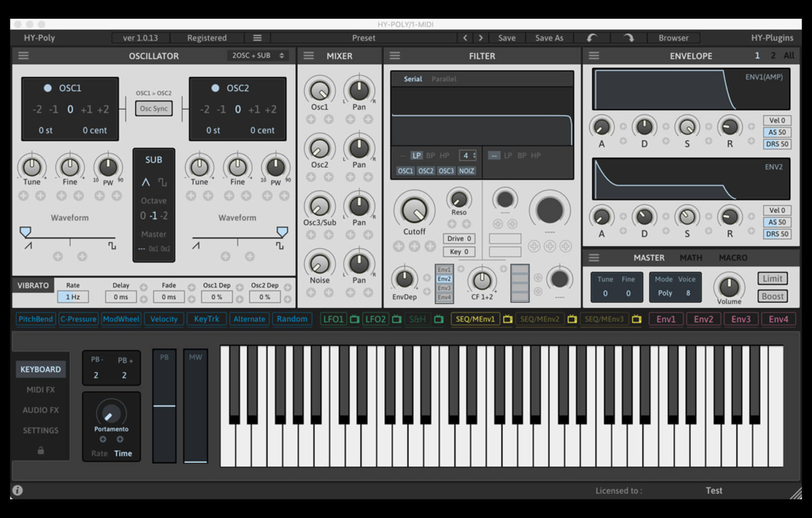
Task: Open the AUDIO FX page
Action: click(41, 410)
